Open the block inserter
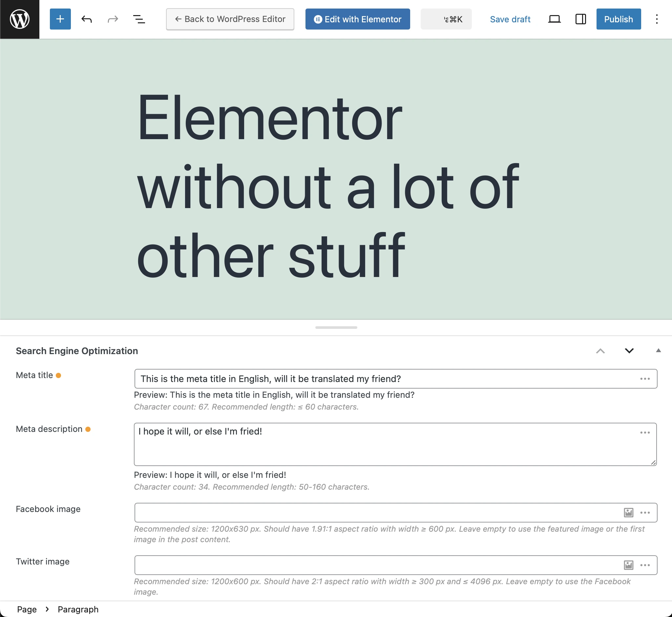 pyautogui.click(x=60, y=19)
